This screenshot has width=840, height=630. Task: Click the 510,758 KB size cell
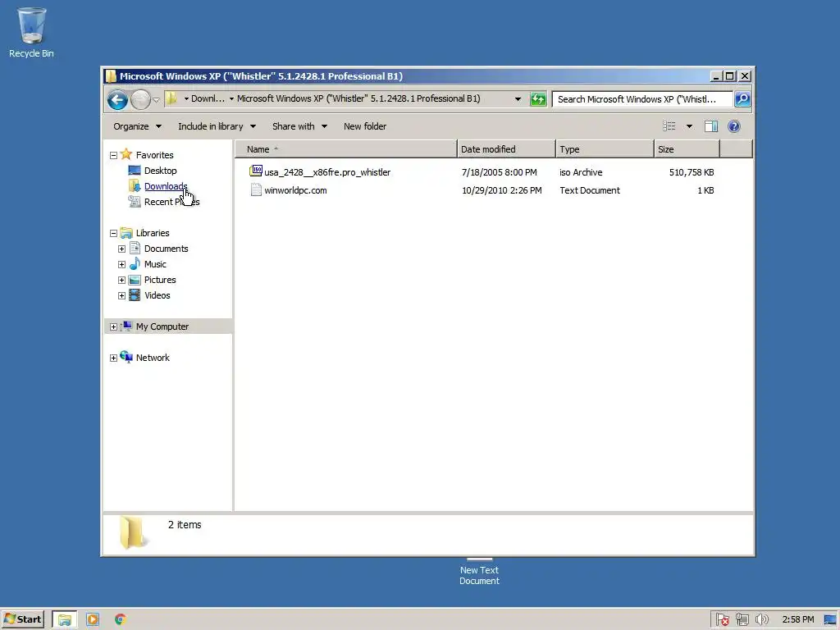point(691,172)
